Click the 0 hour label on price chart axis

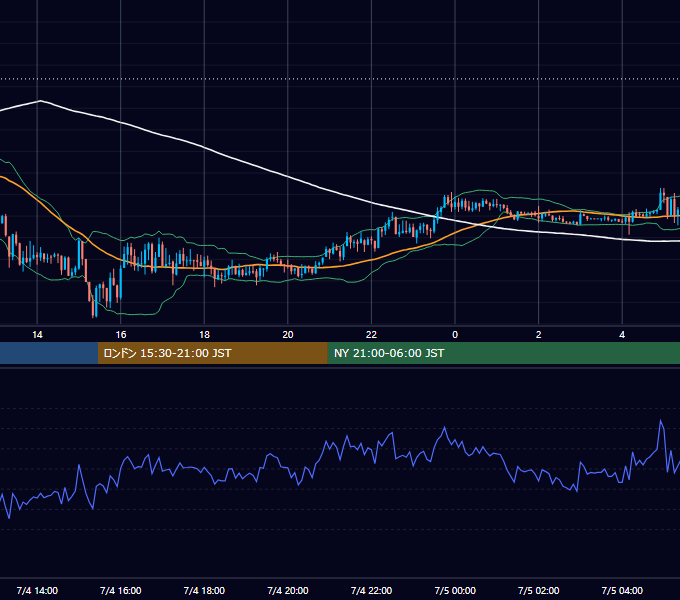pos(455,335)
